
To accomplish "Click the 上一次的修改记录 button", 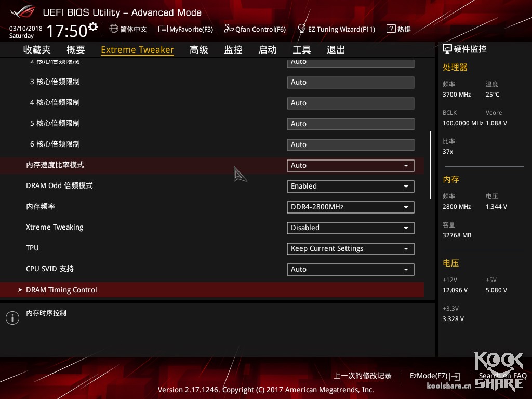I will point(363,376).
